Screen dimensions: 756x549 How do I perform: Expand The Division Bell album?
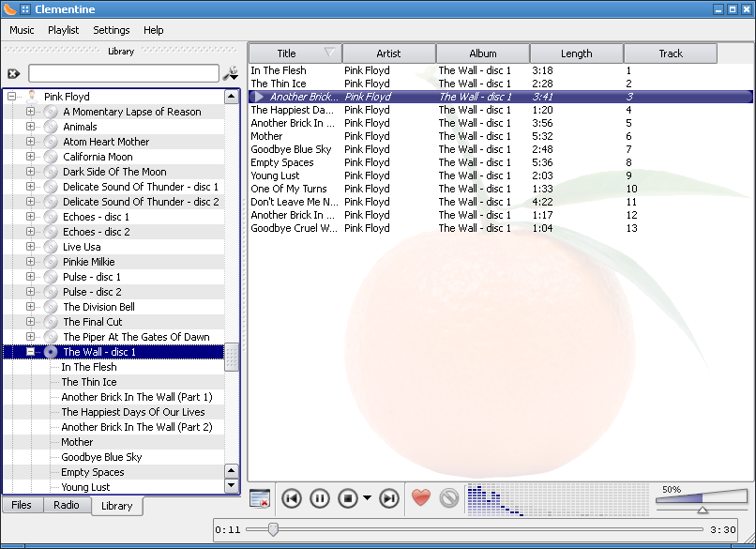click(x=30, y=306)
